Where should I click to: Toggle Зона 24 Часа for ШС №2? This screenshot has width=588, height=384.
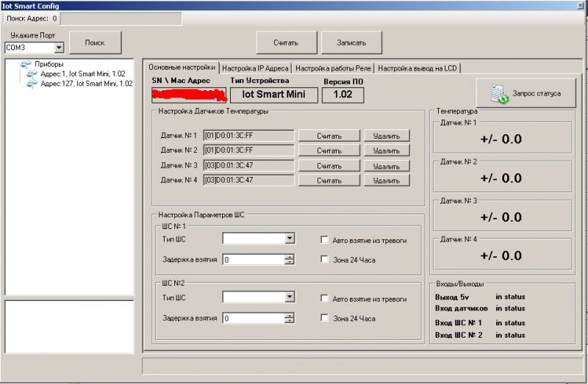click(324, 318)
